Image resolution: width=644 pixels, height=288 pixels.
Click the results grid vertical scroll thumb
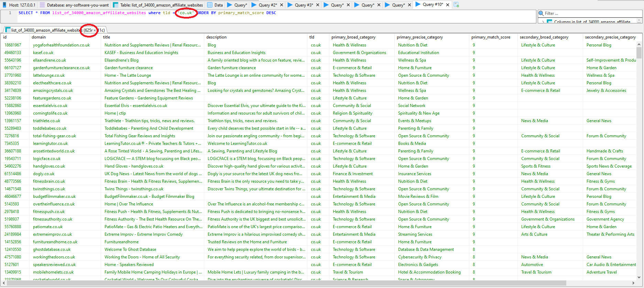[x=639, y=53]
